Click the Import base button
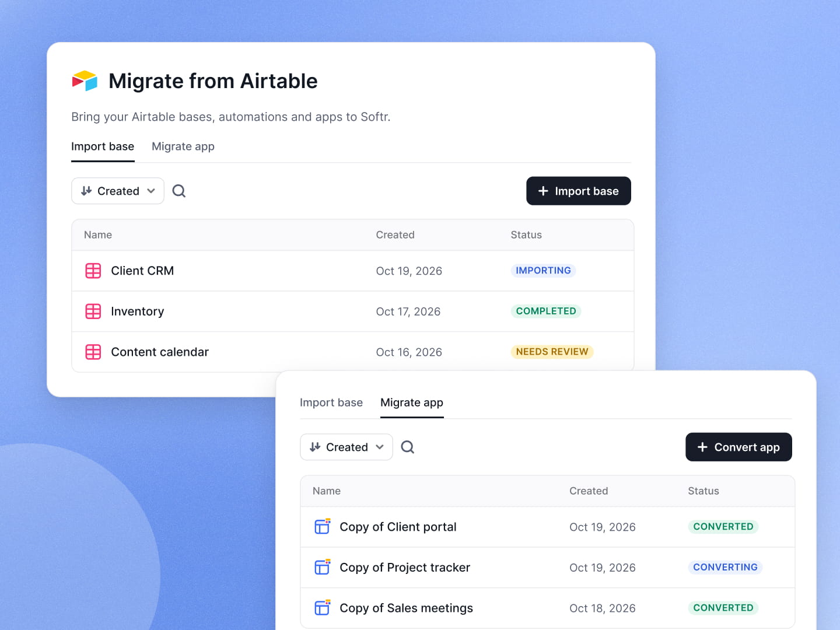Screen dimensions: 840x630 [579, 191]
